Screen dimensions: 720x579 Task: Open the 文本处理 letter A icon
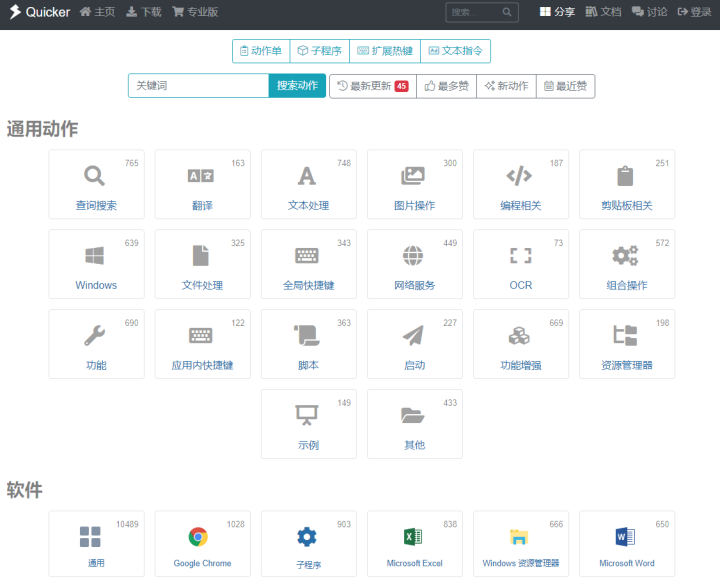[x=309, y=184]
